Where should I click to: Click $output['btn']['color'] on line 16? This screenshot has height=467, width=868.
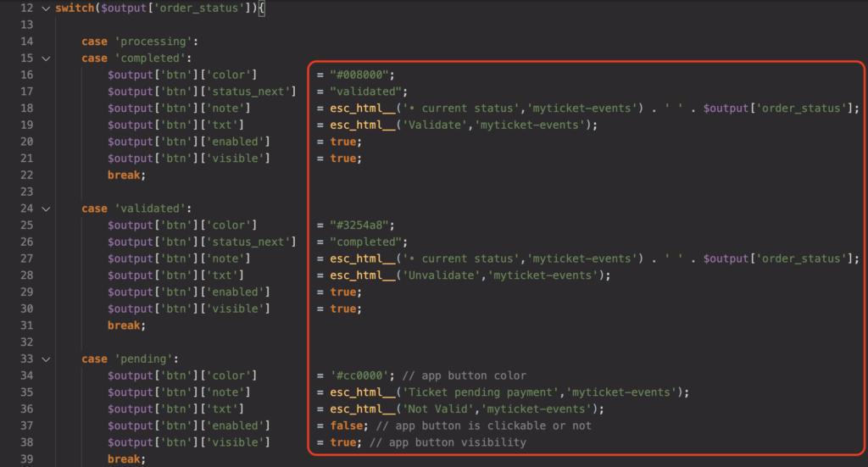coord(182,75)
